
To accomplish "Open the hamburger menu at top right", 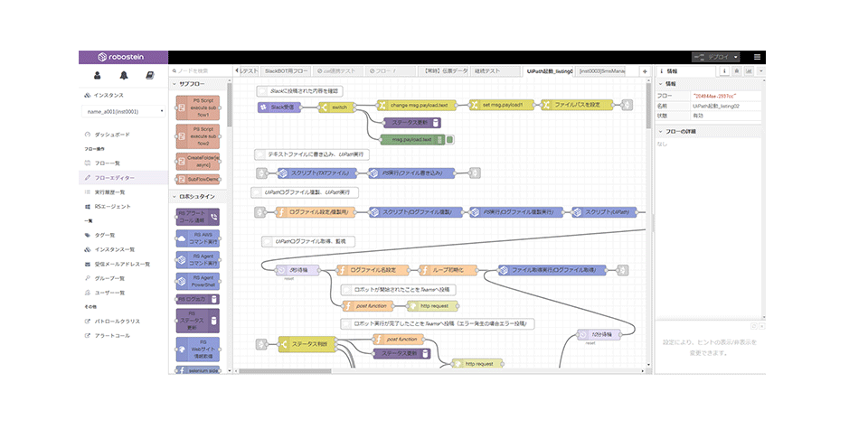I will tap(758, 57).
